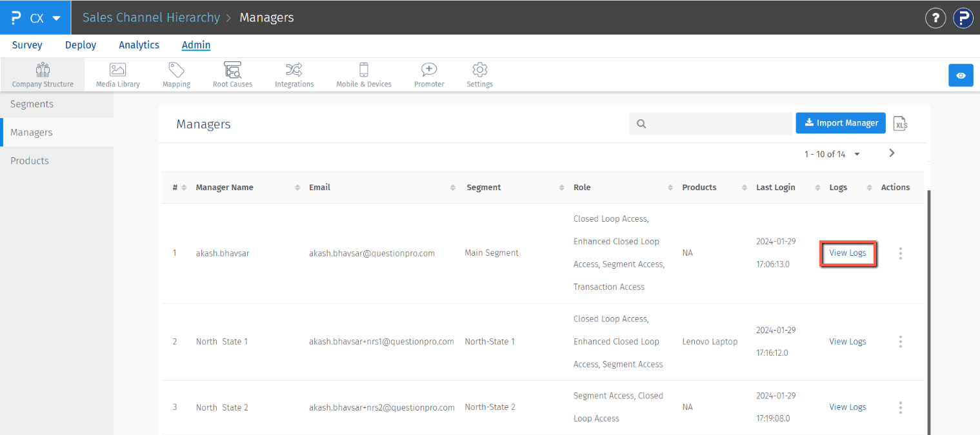Click the akash.bhavsar manager name
The height and width of the screenshot is (435, 980).
(x=223, y=253)
